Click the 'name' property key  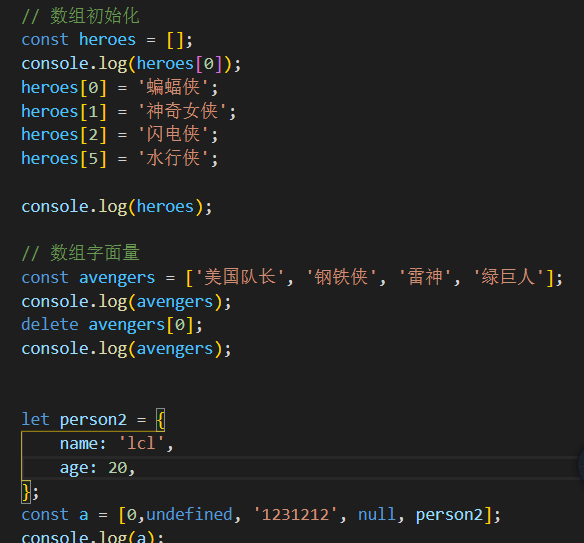pos(79,444)
